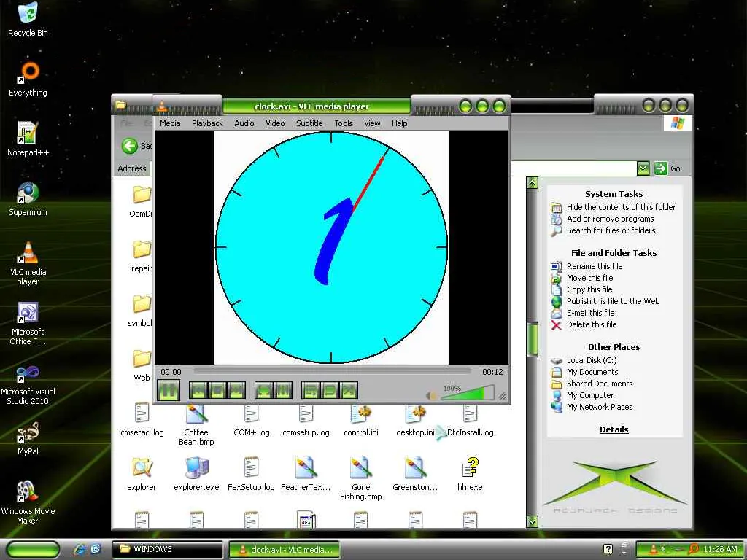Expand the Details section
Screen dimensions: 747x560
(x=614, y=429)
